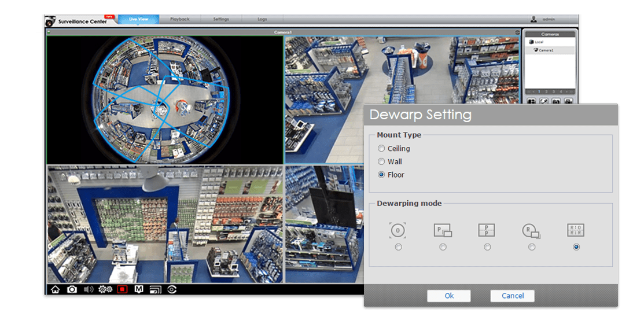Select the split P/P dewarping mode radio
This screenshot has width=644, height=324.
click(x=487, y=247)
